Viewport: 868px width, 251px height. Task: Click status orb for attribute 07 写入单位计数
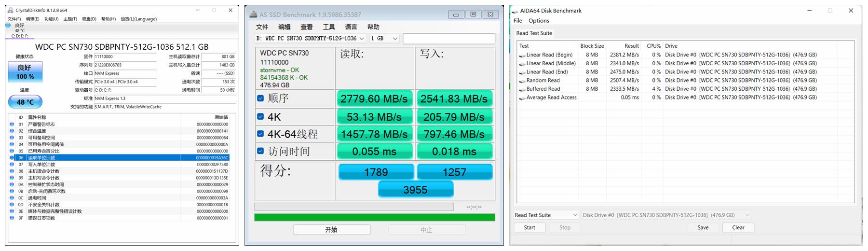12,164
